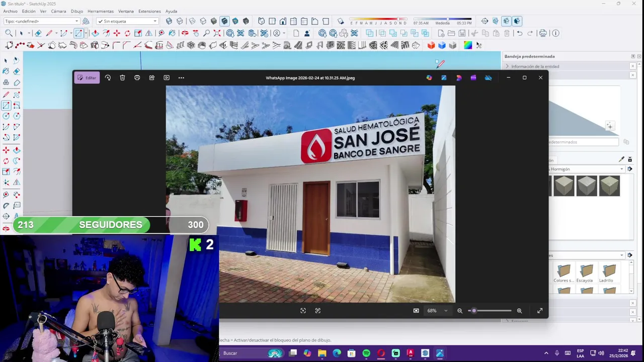The width and height of the screenshot is (644, 362).
Task: Click the create material plus icon
Action: (610, 126)
